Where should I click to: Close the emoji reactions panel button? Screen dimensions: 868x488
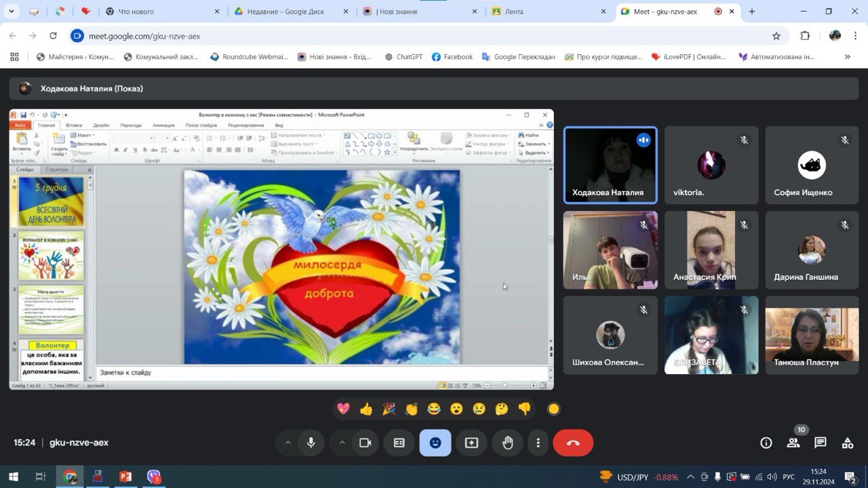[435, 443]
